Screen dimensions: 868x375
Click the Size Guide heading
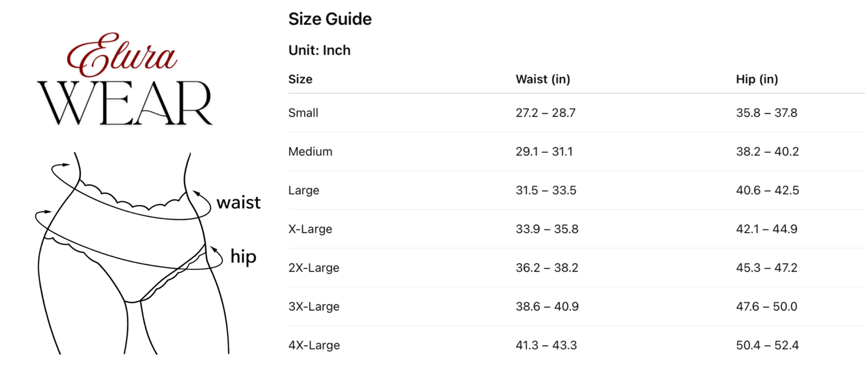tap(330, 19)
